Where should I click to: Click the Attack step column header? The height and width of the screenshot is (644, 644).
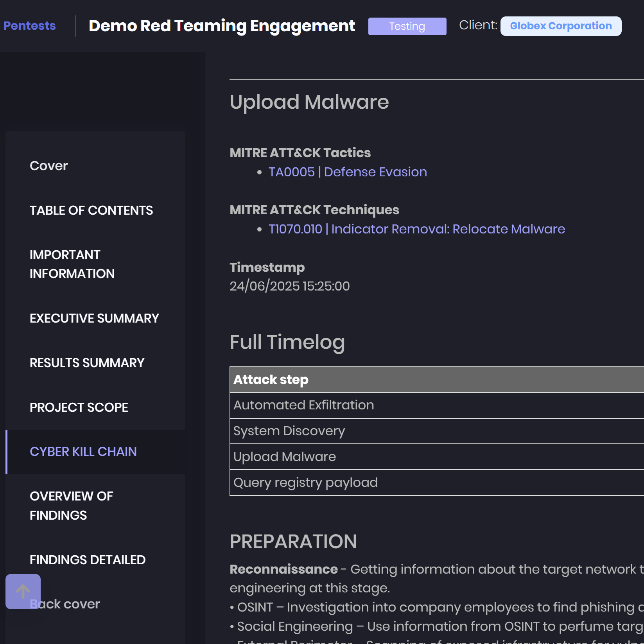[437, 380]
